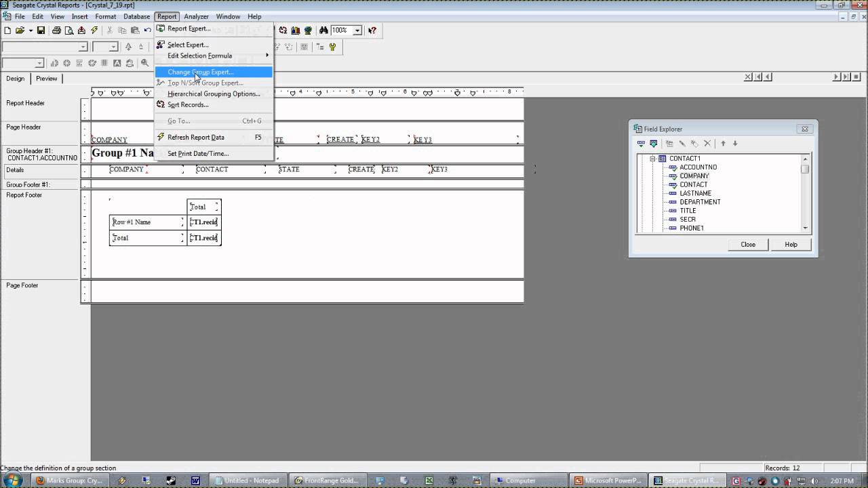Open the Analyzer menu

(x=197, y=16)
